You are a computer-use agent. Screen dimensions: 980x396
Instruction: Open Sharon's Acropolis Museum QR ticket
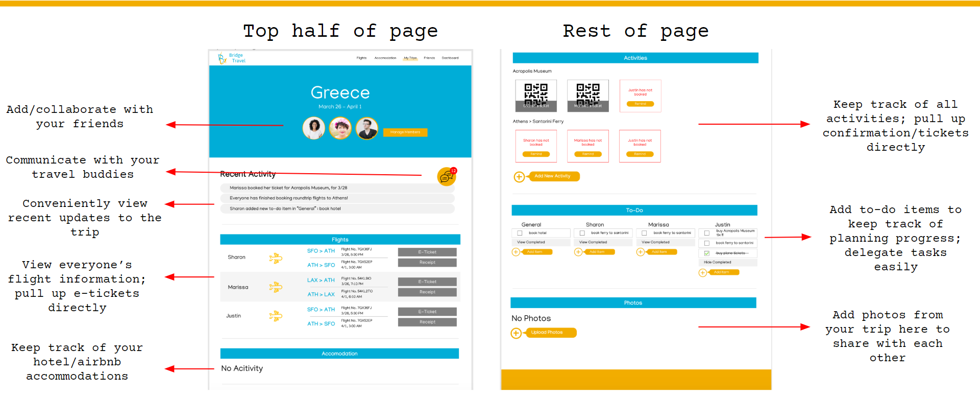[536, 96]
